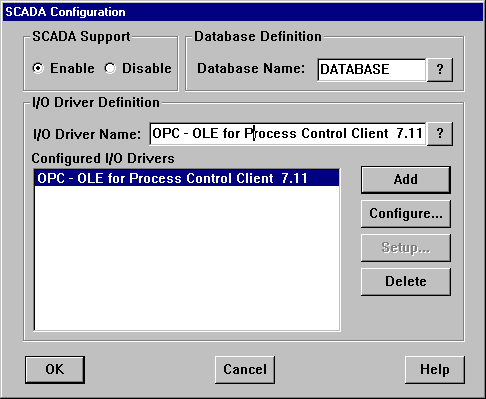This screenshot has width=486, height=399.
Task: Click the Delete driver button
Action: pyautogui.click(x=406, y=282)
